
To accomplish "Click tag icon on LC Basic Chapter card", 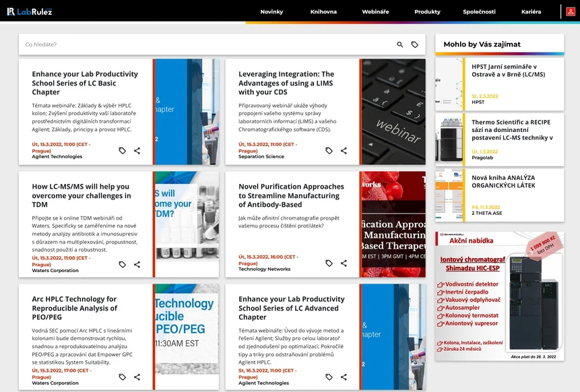I will 123,150.
